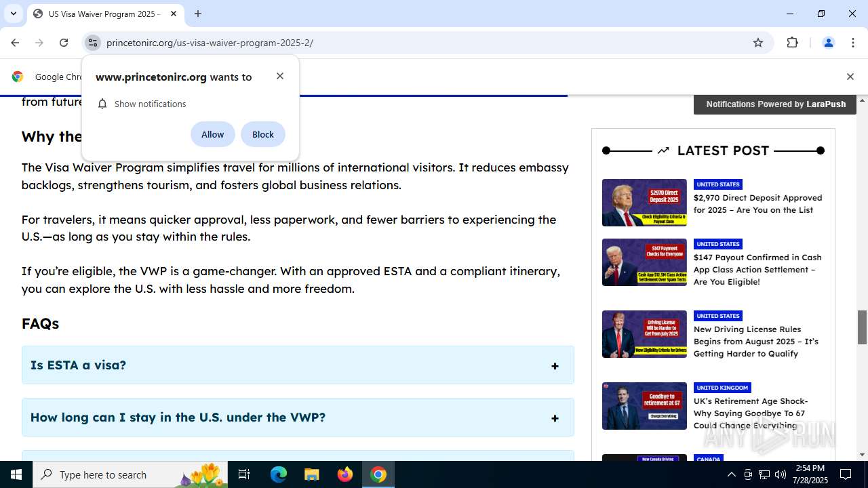
Task: Open a new tab
Action: tap(198, 14)
